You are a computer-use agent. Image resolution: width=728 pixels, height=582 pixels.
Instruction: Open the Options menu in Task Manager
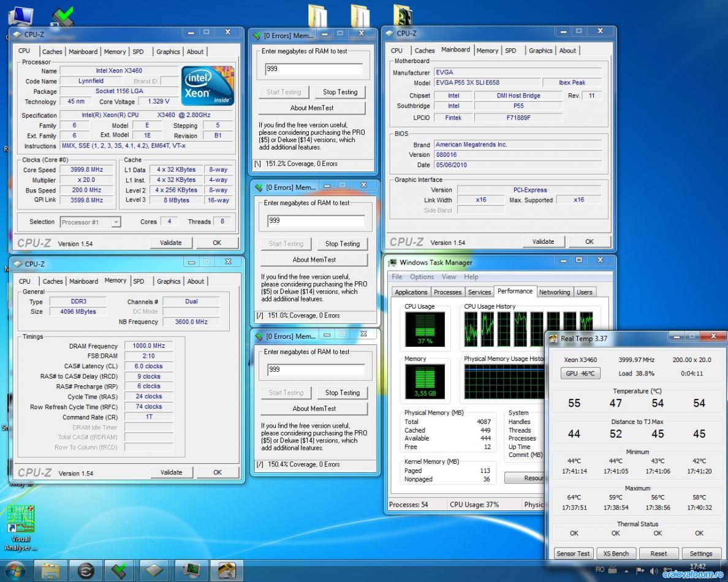point(422,277)
